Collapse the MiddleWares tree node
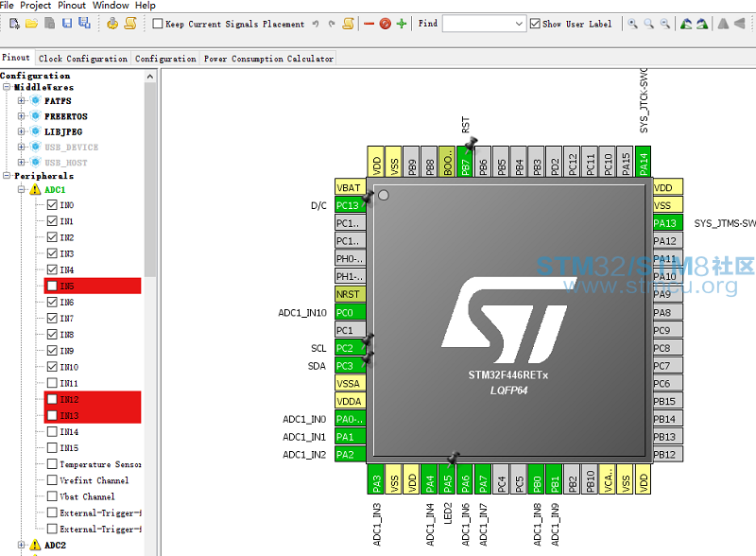 pos(7,87)
